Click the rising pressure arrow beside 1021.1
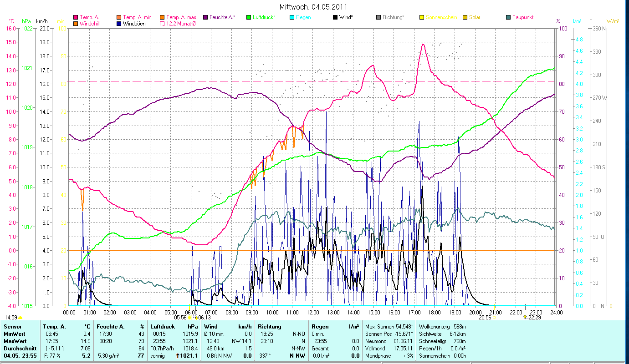This screenshot has height=364, width=629. [x=178, y=356]
